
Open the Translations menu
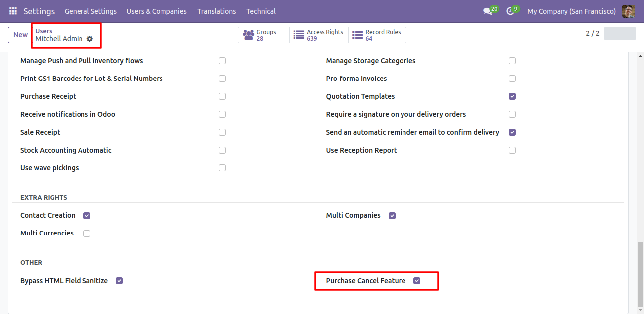pos(217,11)
